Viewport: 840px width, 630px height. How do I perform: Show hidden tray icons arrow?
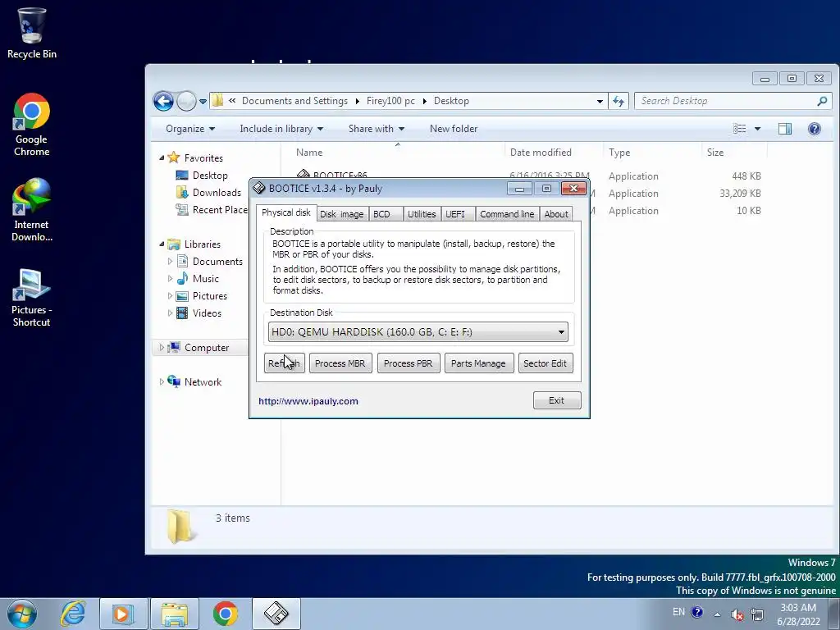pyautogui.click(x=717, y=614)
